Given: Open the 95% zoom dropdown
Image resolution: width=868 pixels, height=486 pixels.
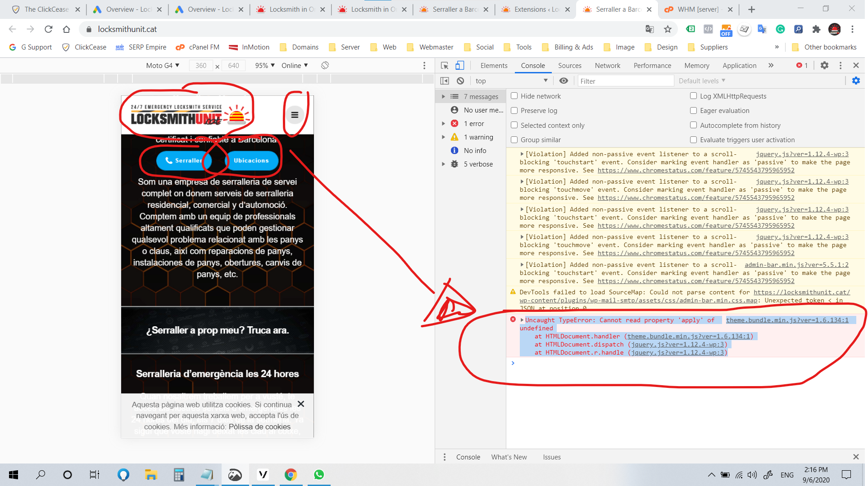Looking at the screenshot, I should point(265,66).
